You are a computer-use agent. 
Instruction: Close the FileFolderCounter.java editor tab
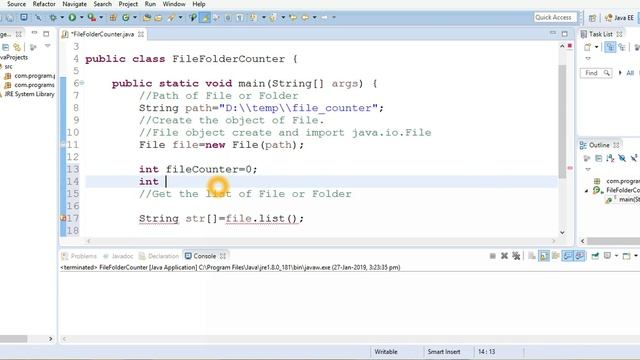click(141, 34)
